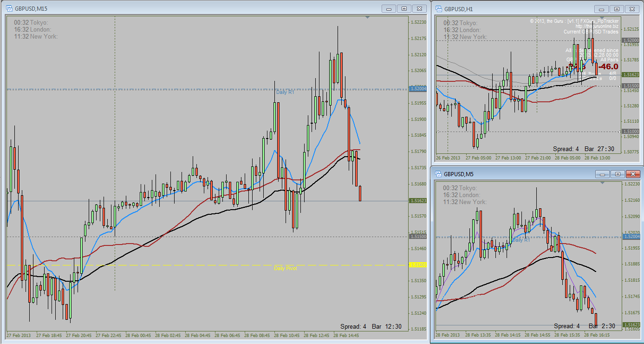Open the theguruonline.biz link in H1 chart

point(597,26)
